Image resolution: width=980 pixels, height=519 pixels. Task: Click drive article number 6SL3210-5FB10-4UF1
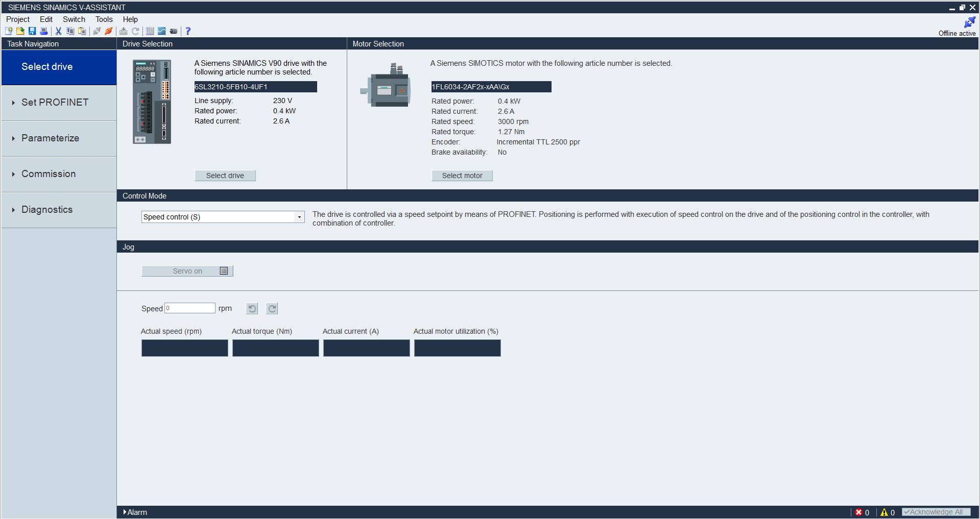pyautogui.click(x=256, y=87)
